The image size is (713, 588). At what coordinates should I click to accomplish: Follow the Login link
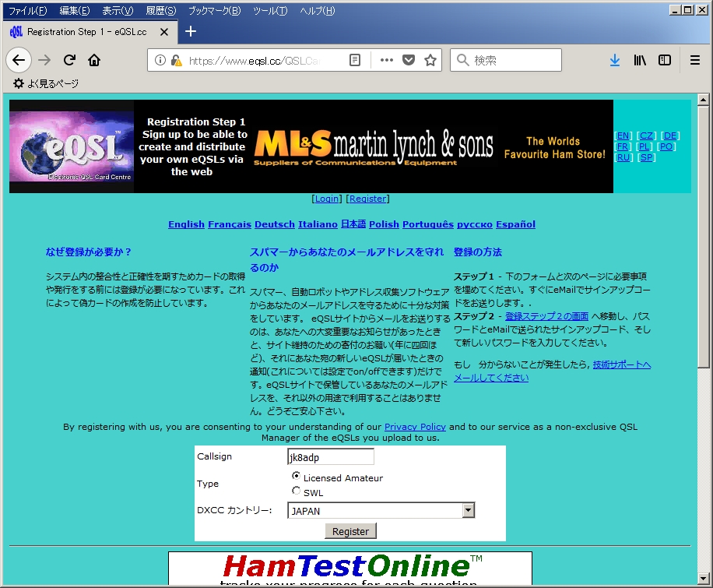point(327,199)
